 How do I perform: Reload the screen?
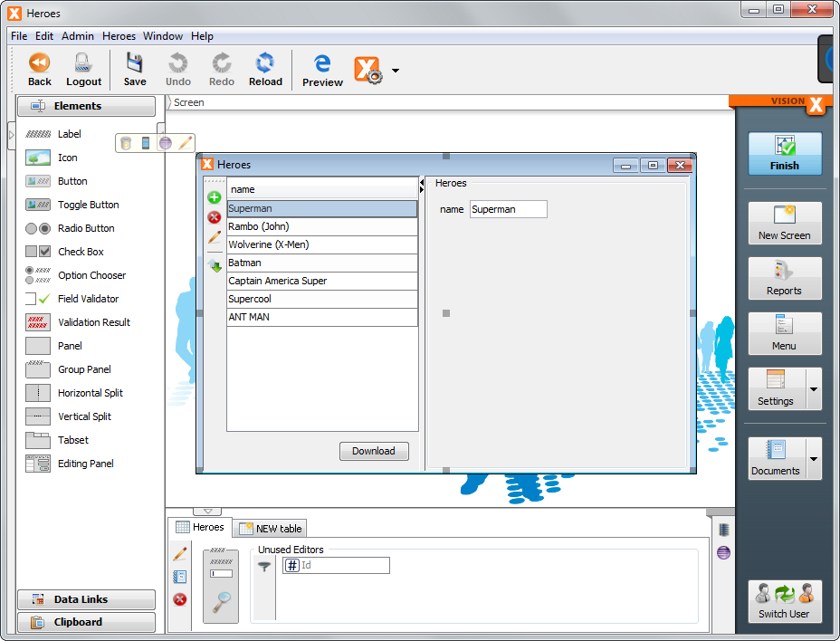tap(265, 63)
